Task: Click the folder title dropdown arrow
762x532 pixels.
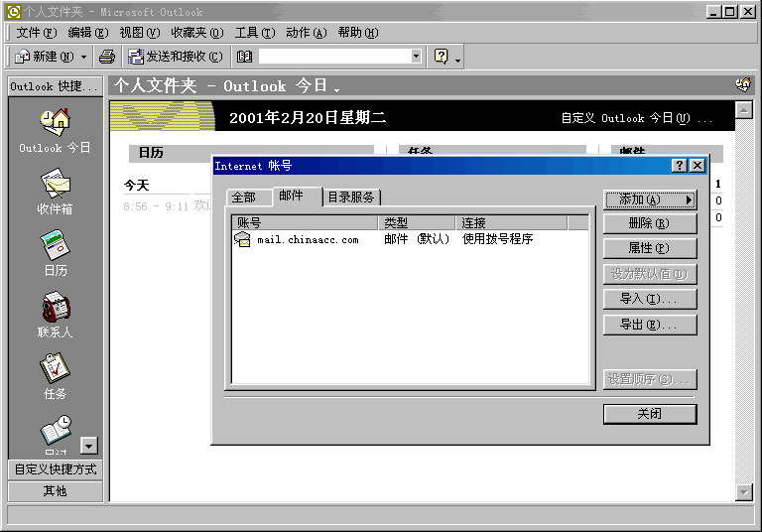Action: [x=336, y=89]
